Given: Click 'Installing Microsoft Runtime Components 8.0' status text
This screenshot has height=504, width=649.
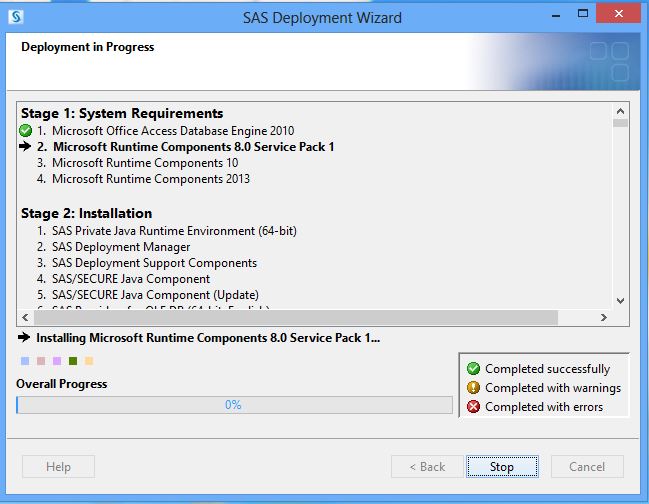Looking at the screenshot, I should [x=208, y=338].
